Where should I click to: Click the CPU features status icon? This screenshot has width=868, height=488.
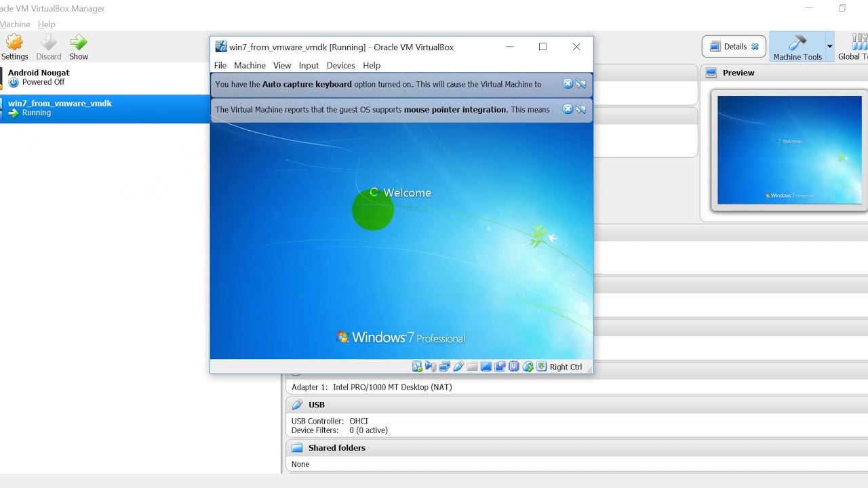[513, 367]
